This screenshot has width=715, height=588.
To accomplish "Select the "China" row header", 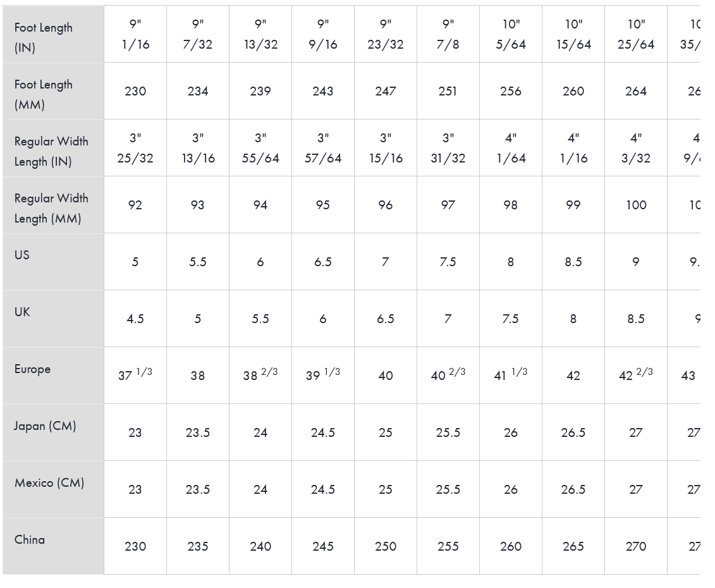I will coord(30,539).
